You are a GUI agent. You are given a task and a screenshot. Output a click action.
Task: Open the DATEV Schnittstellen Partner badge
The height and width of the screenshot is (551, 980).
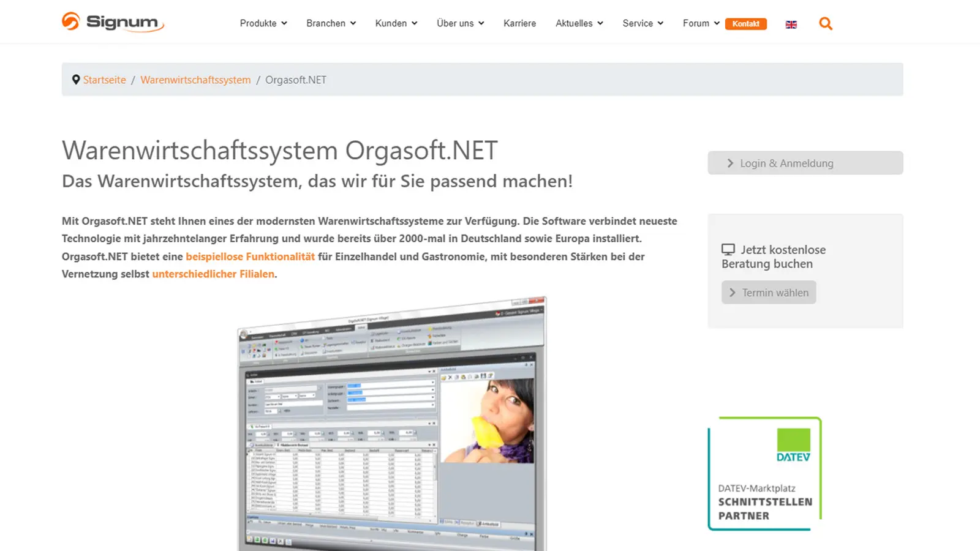pos(764,473)
